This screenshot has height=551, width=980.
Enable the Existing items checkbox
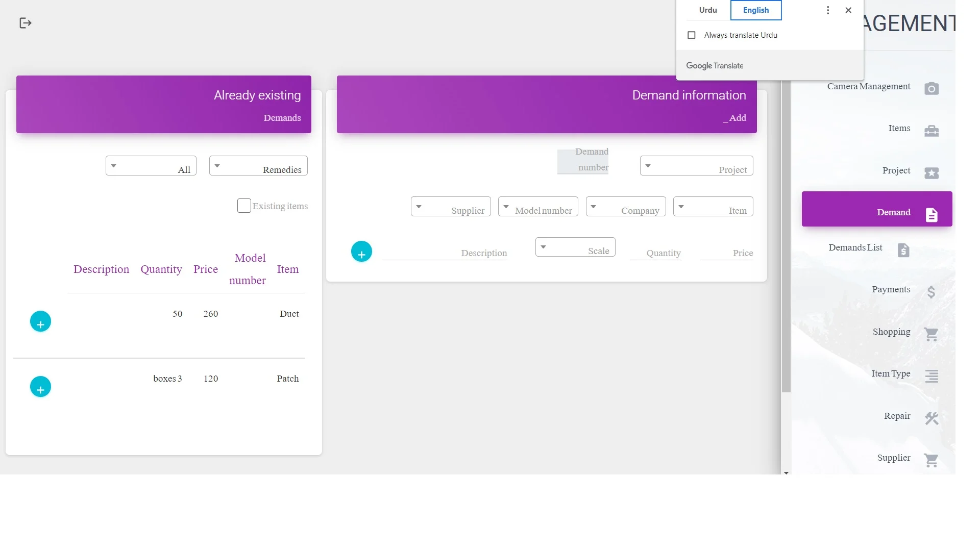tap(244, 206)
